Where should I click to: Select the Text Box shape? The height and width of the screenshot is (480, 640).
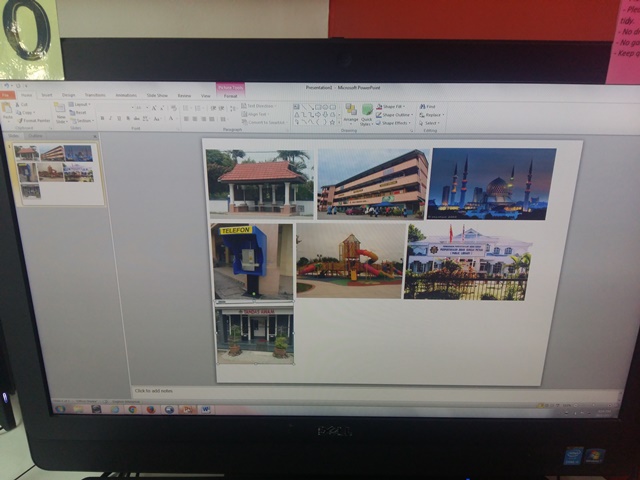[x=296, y=107]
